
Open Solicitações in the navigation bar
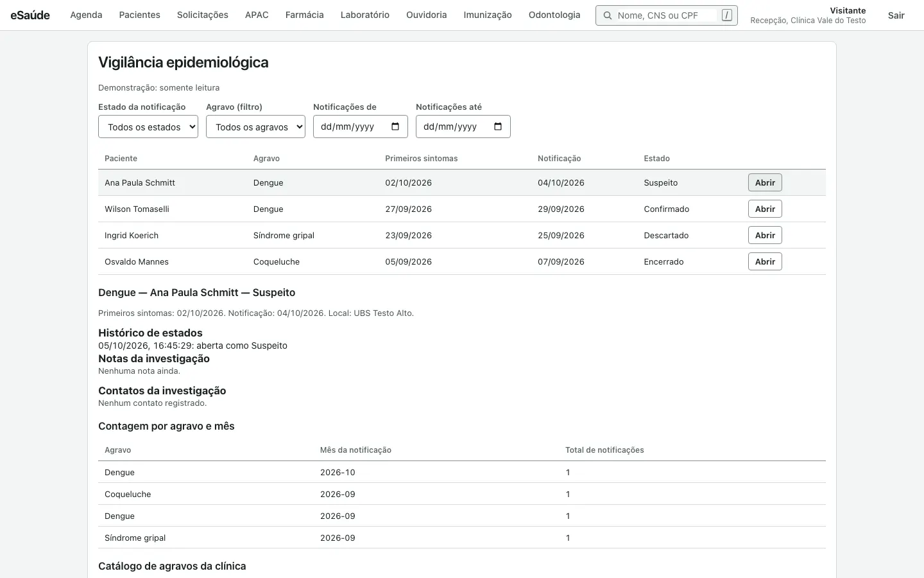203,15
